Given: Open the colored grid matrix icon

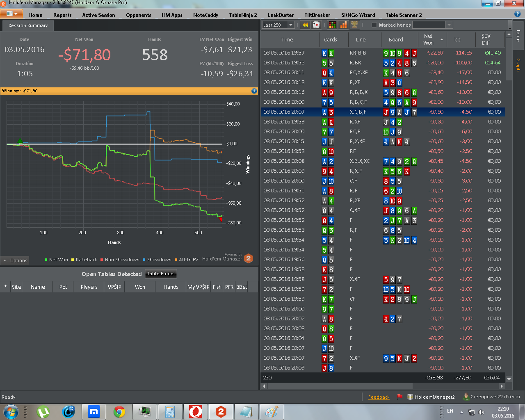Looking at the screenshot, I should pos(332,25).
